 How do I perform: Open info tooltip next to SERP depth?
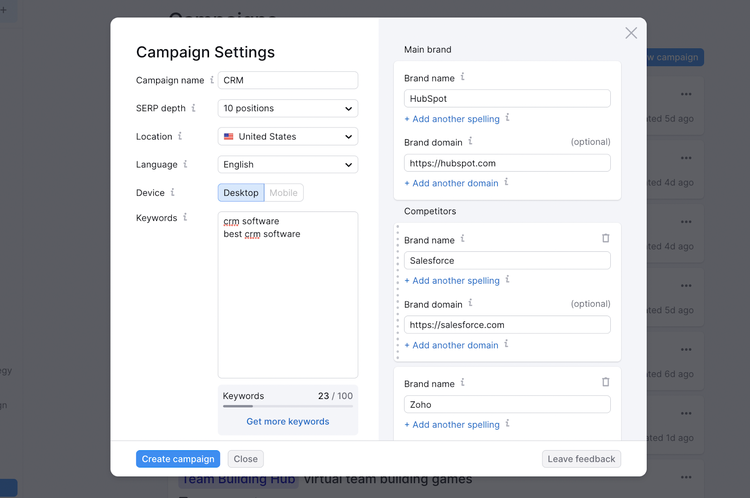point(194,108)
